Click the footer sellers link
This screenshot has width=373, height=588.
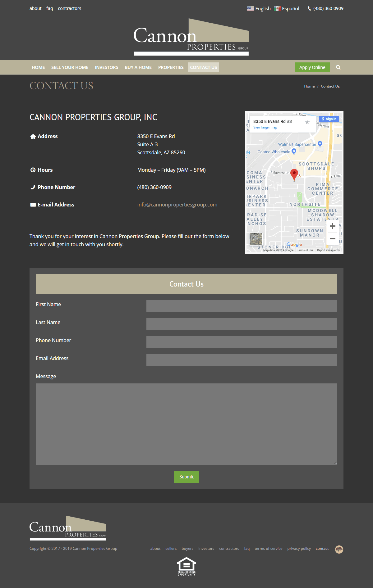171,549
